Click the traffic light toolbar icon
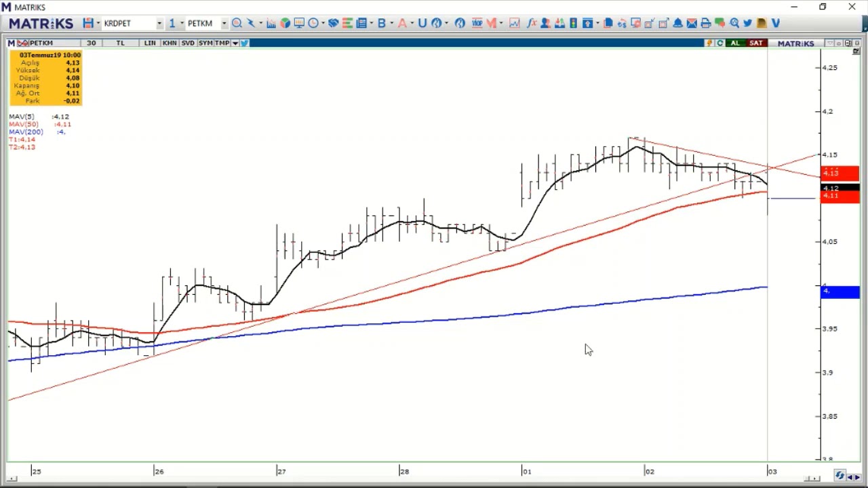Viewport: 868px width, 488px height. pyautogui.click(x=574, y=23)
